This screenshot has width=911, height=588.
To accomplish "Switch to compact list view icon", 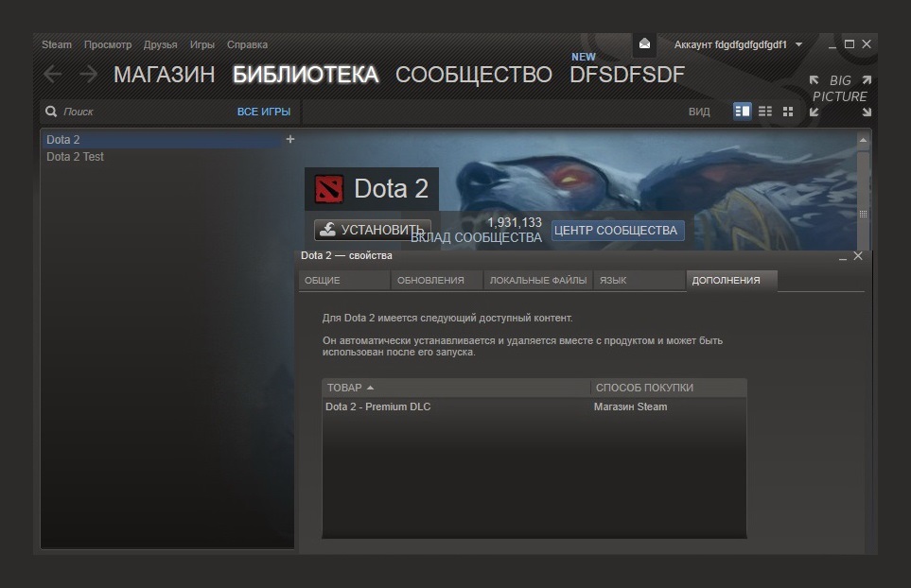I will 765,111.
